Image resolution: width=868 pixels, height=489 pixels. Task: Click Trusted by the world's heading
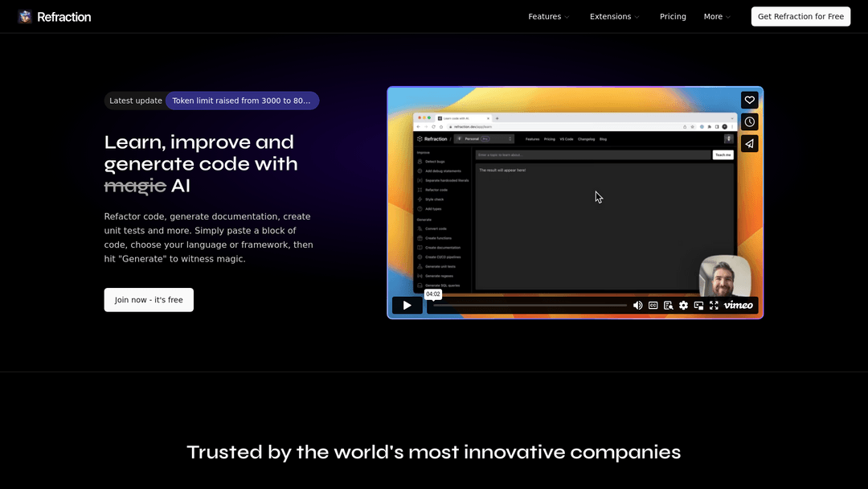pyautogui.click(x=433, y=452)
